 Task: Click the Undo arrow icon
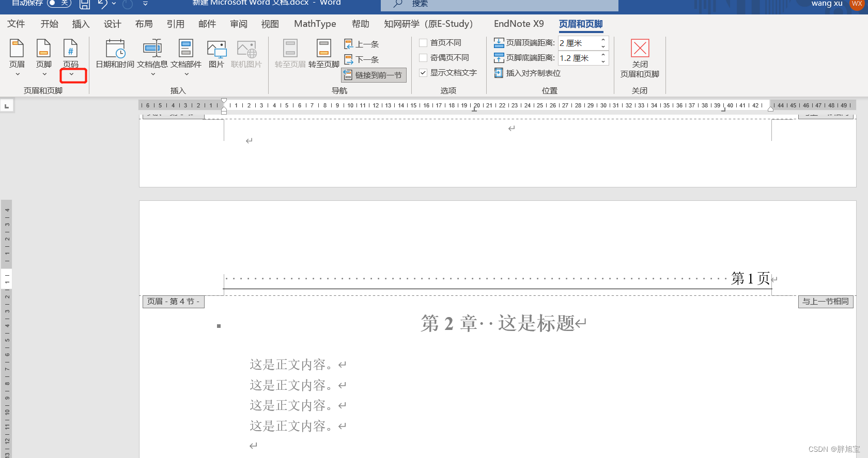click(102, 4)
